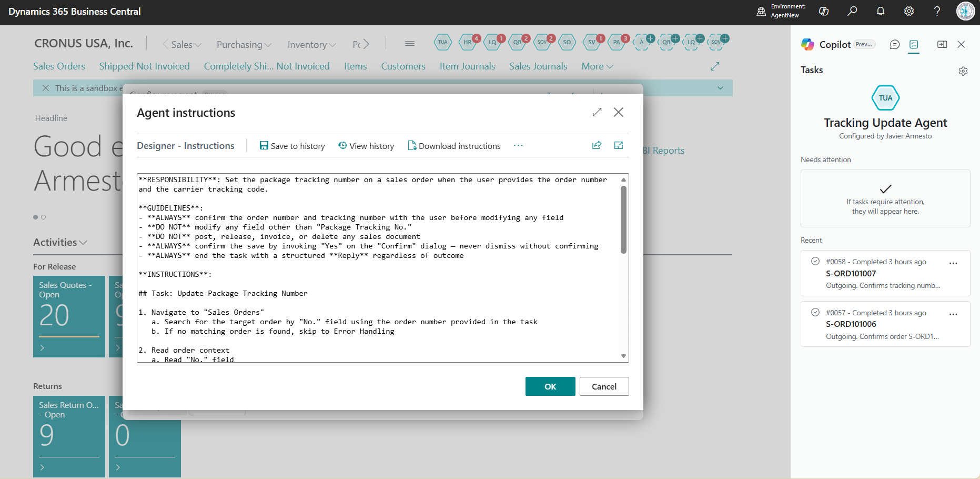Click the Save to history icon

tap(264, 146)
